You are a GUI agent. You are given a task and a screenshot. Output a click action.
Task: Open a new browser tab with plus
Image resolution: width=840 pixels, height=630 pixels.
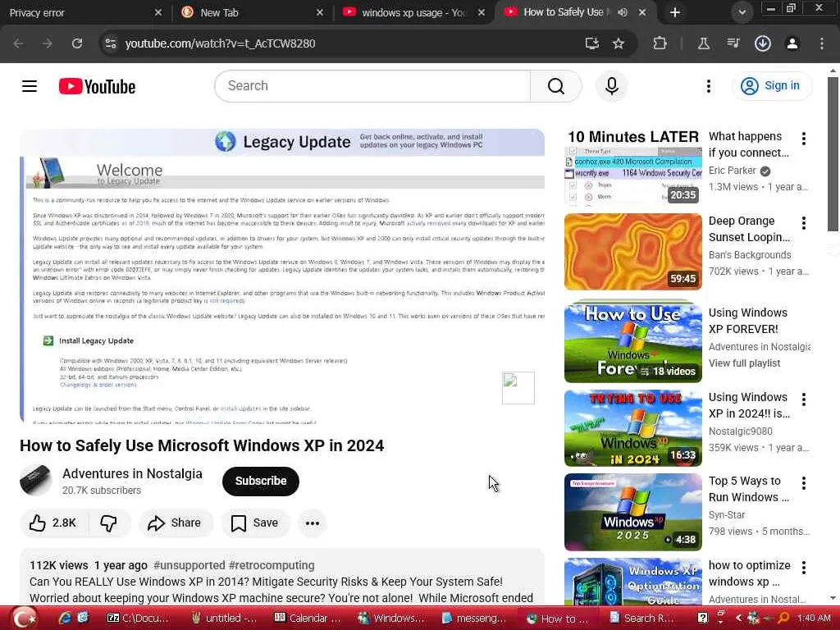675,12
